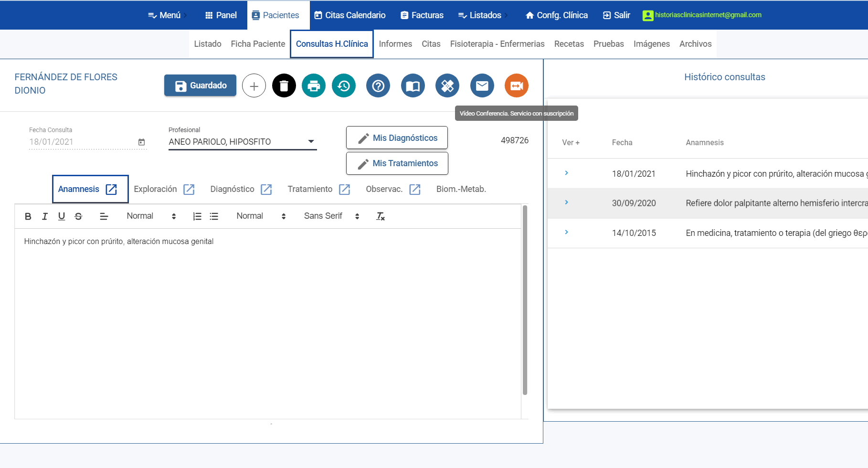The height and width of the screenshot is (468, 868).
Task: Click the question mark help icon
Action: click(378, 86)
